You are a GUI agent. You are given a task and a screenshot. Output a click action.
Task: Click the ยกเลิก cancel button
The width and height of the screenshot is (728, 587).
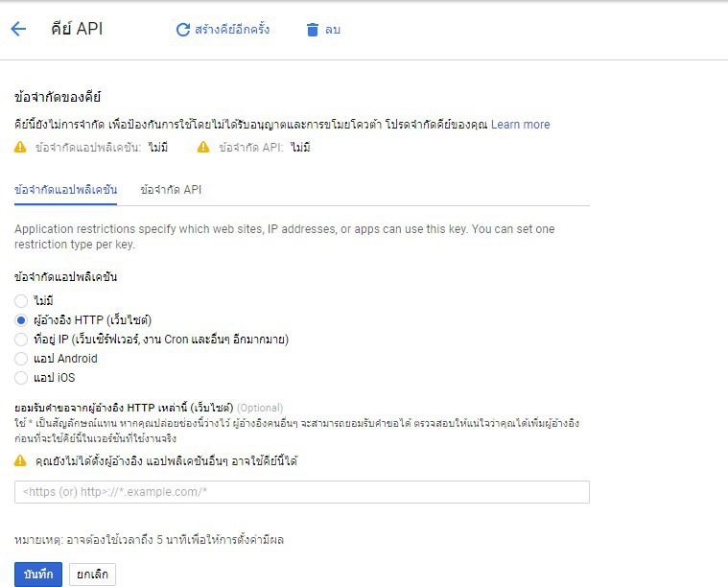pos(92,575)
